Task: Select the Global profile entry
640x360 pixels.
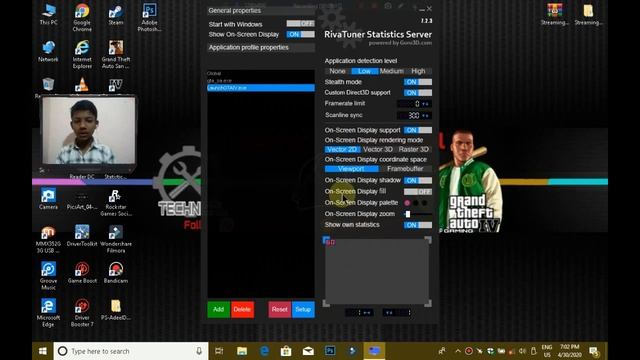Action: point(261,73)
